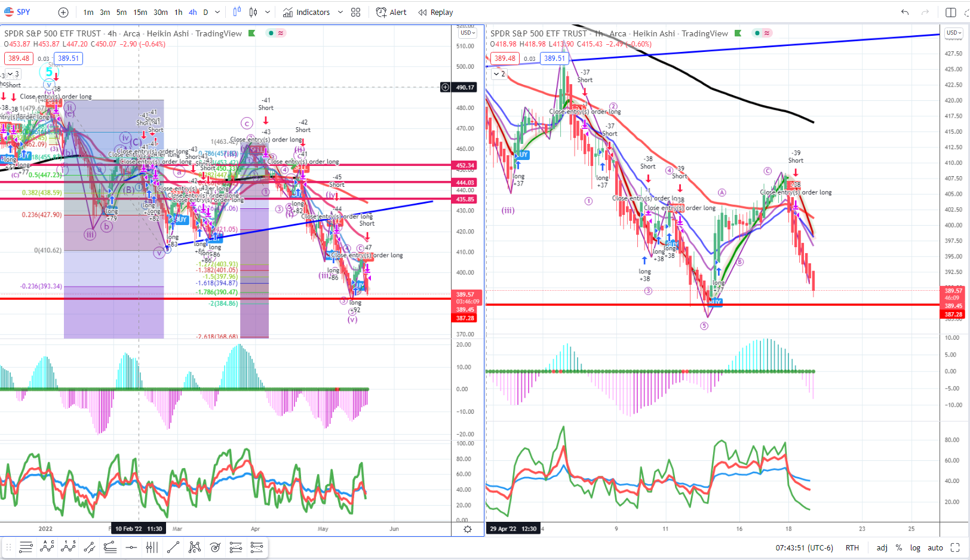Create an Alert
Viewport: 970px width, 560px height.
pos(391,12)
